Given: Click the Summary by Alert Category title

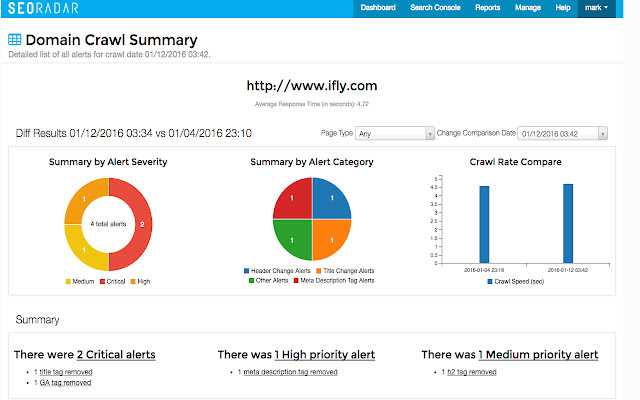Looking at the screenshot, I should [x=312, y=162].
